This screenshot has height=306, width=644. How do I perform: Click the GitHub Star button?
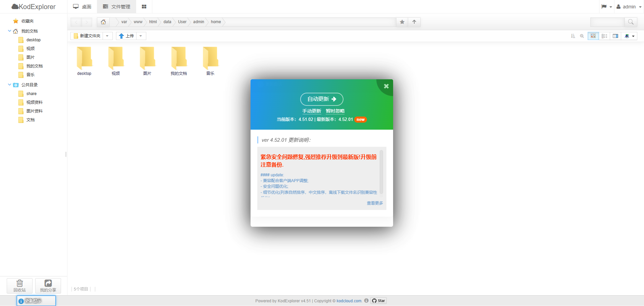click(x=378, y=301)
